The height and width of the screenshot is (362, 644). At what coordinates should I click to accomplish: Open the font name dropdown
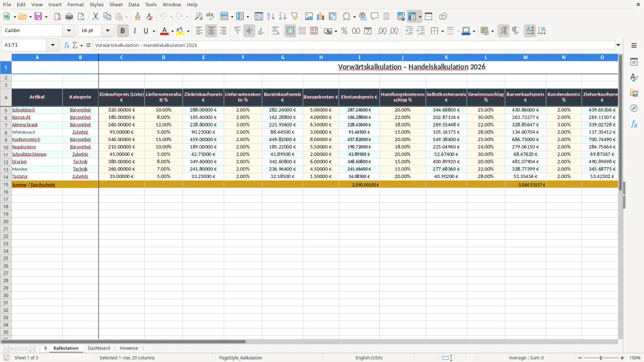click(69, 31)
